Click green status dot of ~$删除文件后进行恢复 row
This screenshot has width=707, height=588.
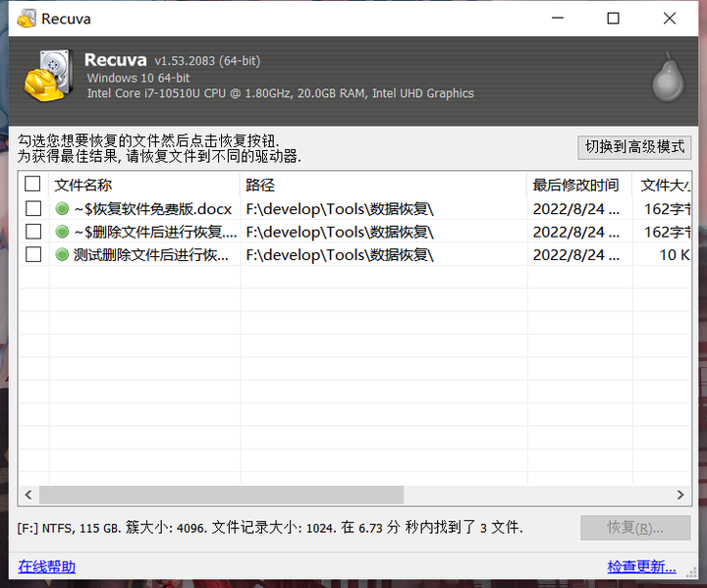[x=62, y=232]
